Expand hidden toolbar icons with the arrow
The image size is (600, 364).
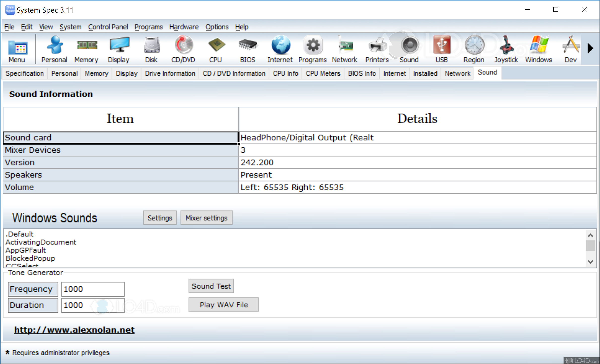point(590,48)
